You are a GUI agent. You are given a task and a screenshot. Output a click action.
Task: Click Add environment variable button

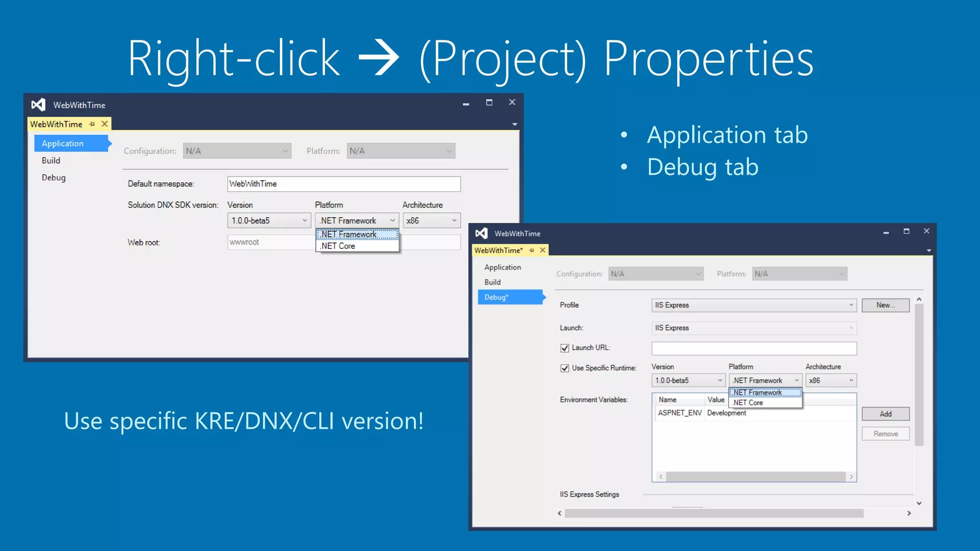click(886, 414)
